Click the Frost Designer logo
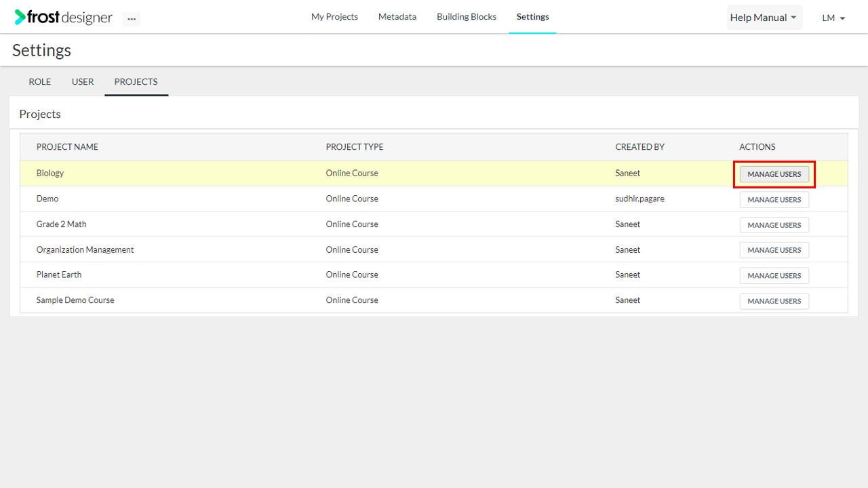The image size is (868, 488). 63,18
